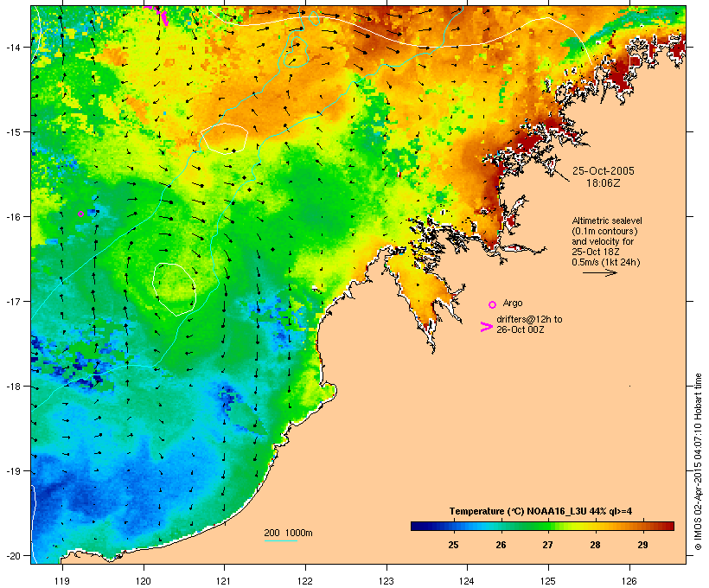Image resolution: width=709 pixels, height=588 pixels.
Task: Click the longitude label 119
Action: pyautogui.click(x=62, y=581)
